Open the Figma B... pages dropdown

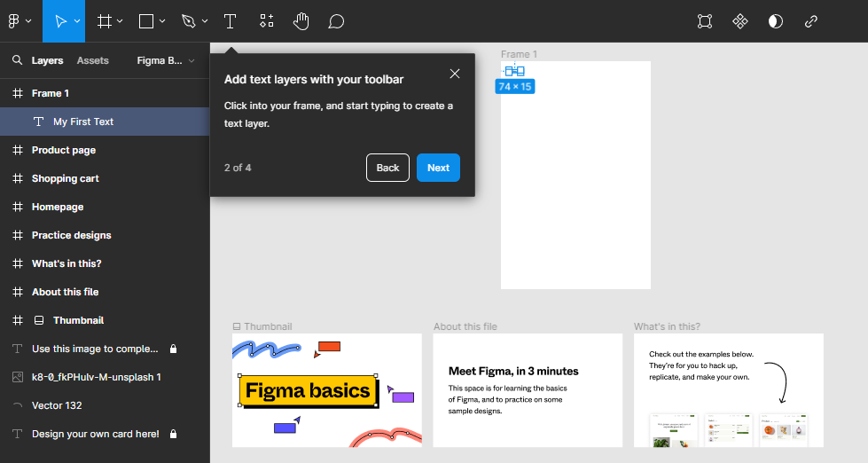[167, 60]
